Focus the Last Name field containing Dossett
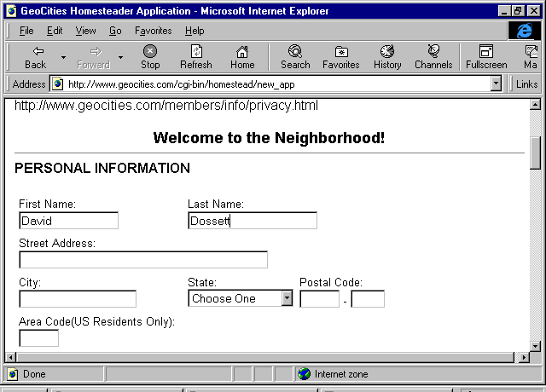The width and height of the screenshot is (546, 392). point(253,221)
